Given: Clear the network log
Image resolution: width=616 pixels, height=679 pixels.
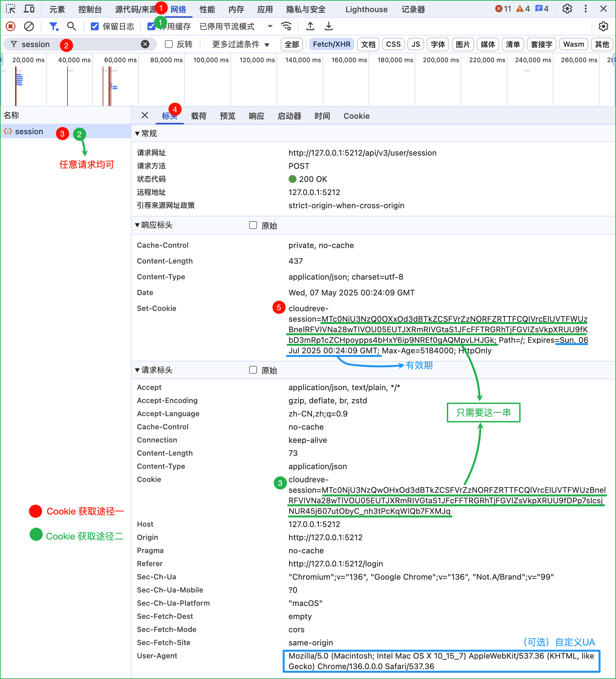Looking at the screenshot, I should pyautogui.click(x=29, y=26).
